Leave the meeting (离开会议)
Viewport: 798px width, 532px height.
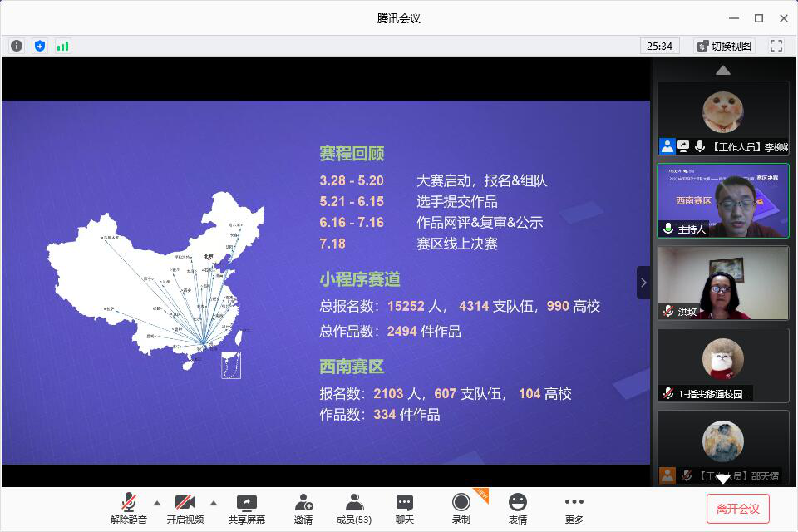(x=738, y=509)
